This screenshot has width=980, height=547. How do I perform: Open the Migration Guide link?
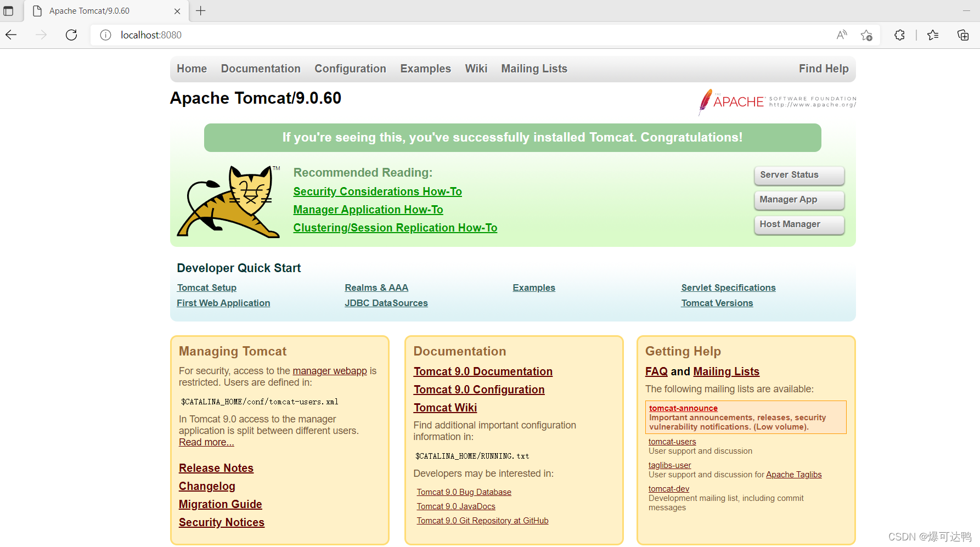221,504
